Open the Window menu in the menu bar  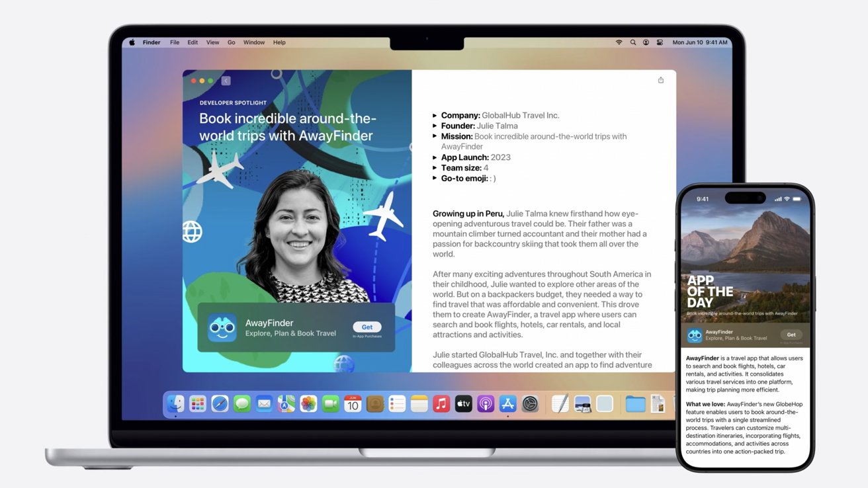tap(254, 42)
